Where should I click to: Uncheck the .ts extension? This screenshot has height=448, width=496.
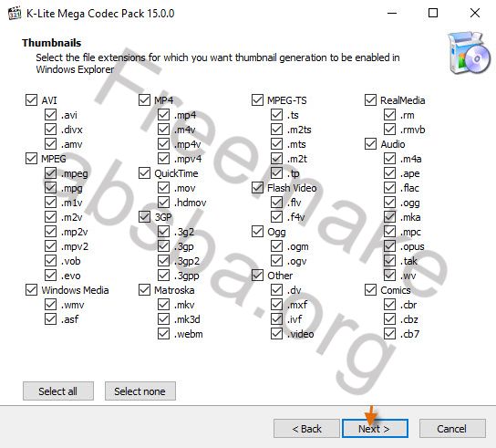coord(277,115)
